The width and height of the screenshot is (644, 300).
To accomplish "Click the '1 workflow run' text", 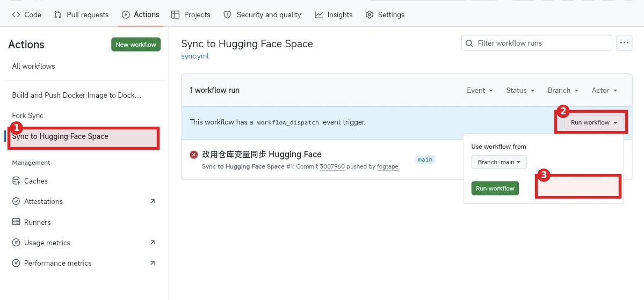I will (x=214, y=90).
